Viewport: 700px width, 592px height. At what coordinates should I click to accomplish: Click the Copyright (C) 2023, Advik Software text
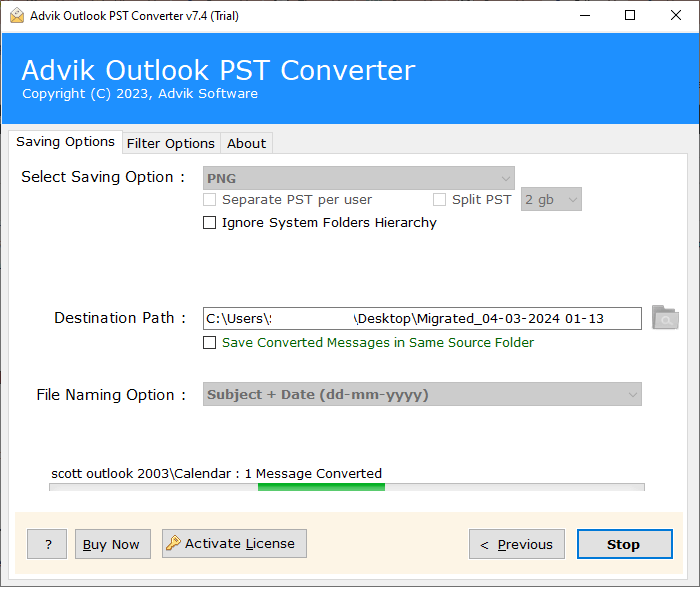coord(140,94)
